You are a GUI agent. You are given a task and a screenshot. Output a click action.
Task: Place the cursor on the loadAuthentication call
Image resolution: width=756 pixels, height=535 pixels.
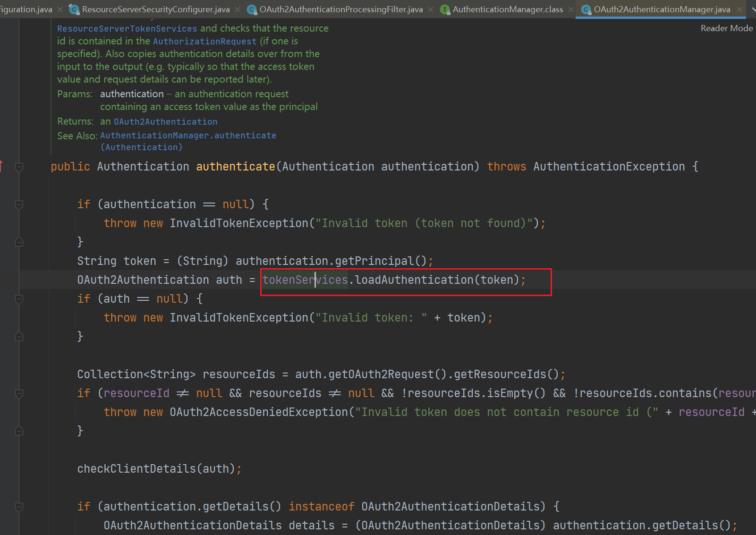pyautogui.click(x=414, y=280)
